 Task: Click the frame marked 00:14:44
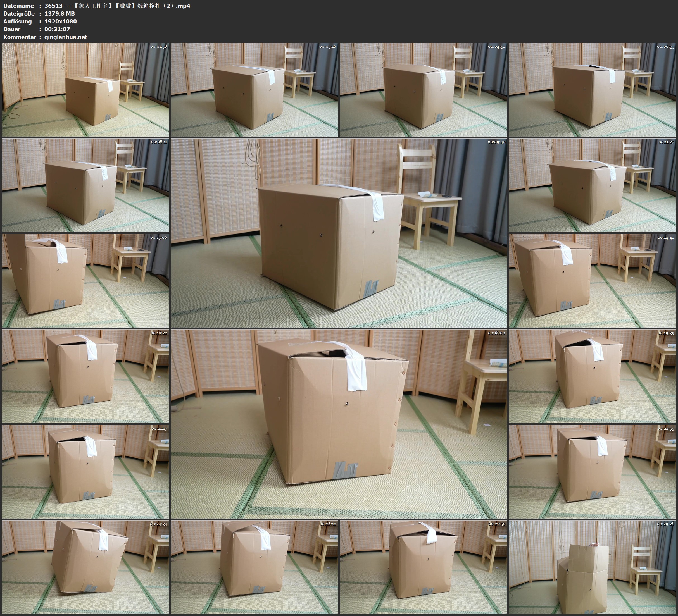[593, 280]
